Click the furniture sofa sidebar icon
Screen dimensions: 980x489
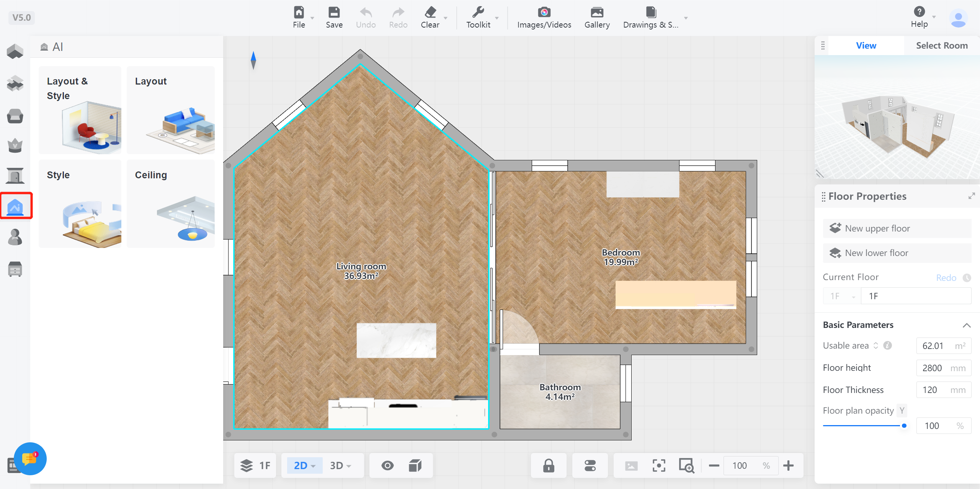[15, 116]
